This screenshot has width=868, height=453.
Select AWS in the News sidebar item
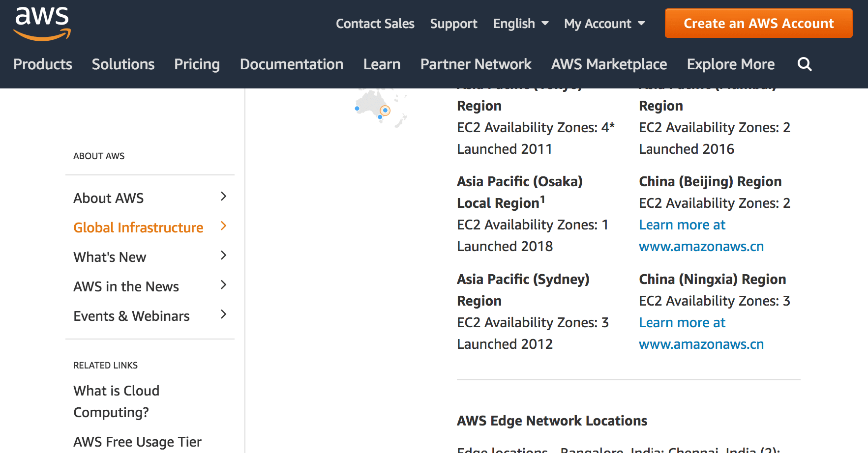[126, 286]
